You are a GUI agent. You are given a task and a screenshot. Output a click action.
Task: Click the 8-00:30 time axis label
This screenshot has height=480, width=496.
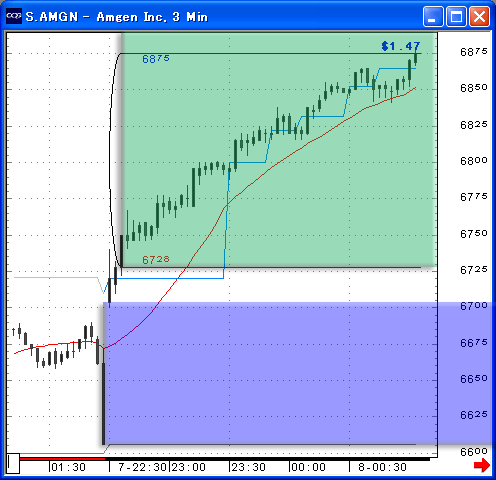pyautogui.click(x=382, y=467)
